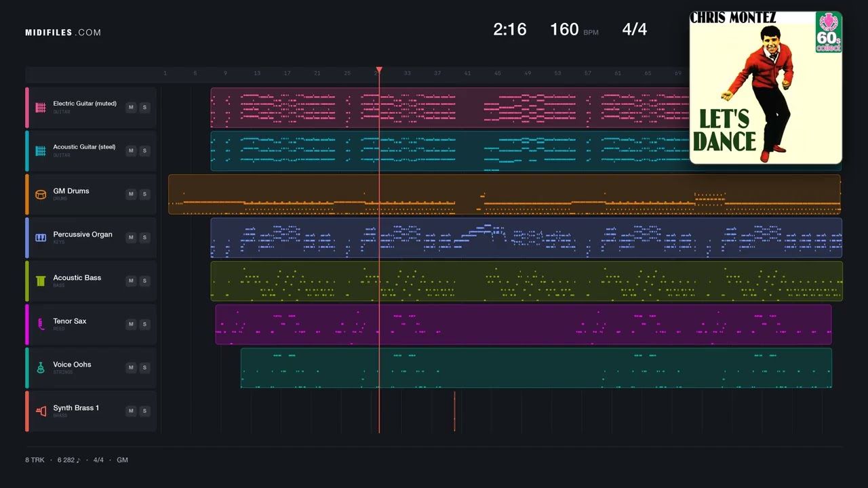Select the "Voice Oohs" track name
Image resolution: width=868 pixels, height=488 pixels.
pos(72,365)
